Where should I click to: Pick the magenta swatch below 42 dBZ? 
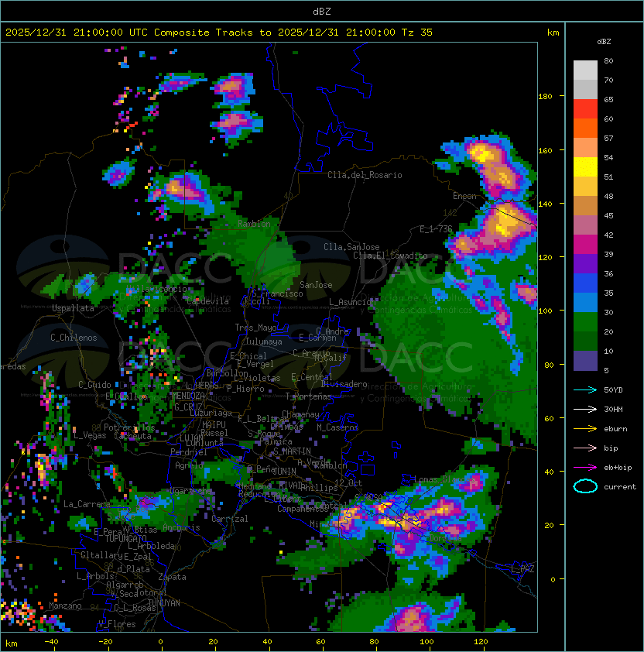point(585,245)
